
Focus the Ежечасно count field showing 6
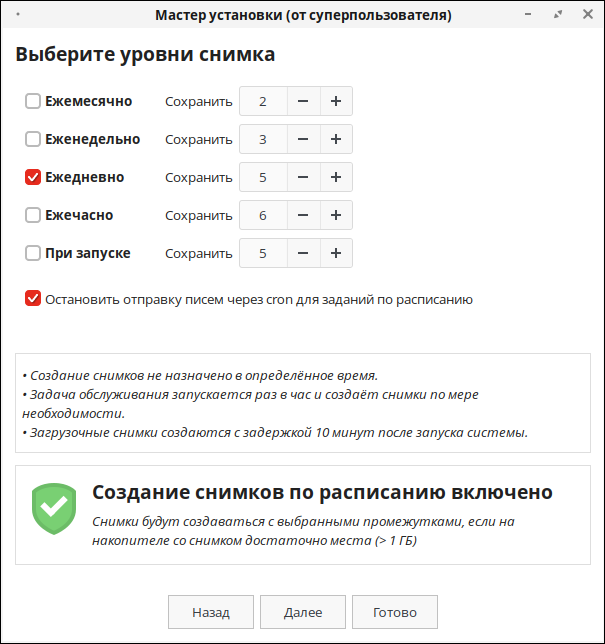tap(263, 215)
